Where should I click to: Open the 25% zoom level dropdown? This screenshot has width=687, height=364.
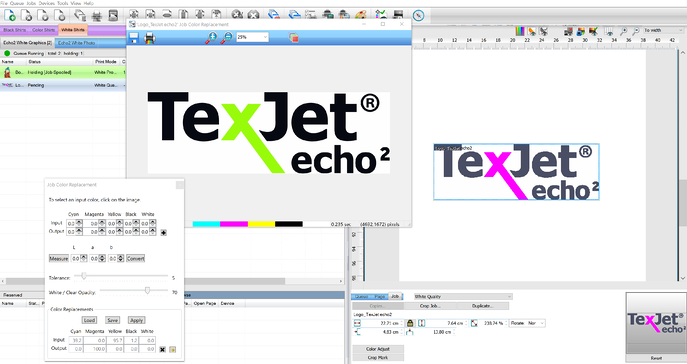pos(252,37)
